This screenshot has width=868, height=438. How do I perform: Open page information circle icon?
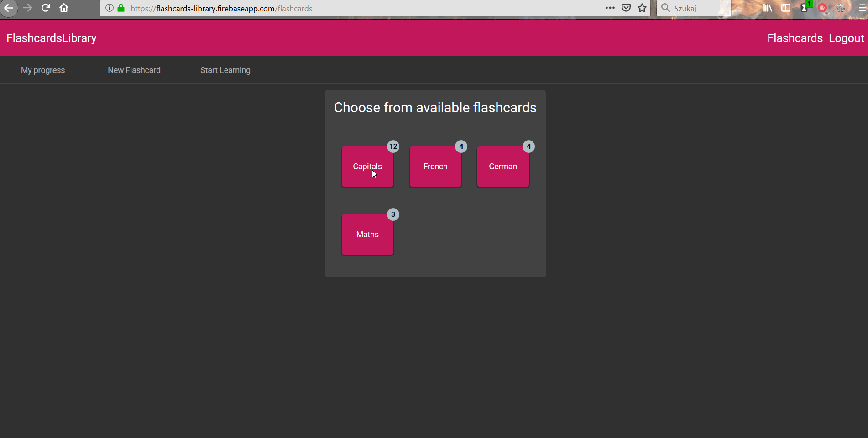click(109, 8)
